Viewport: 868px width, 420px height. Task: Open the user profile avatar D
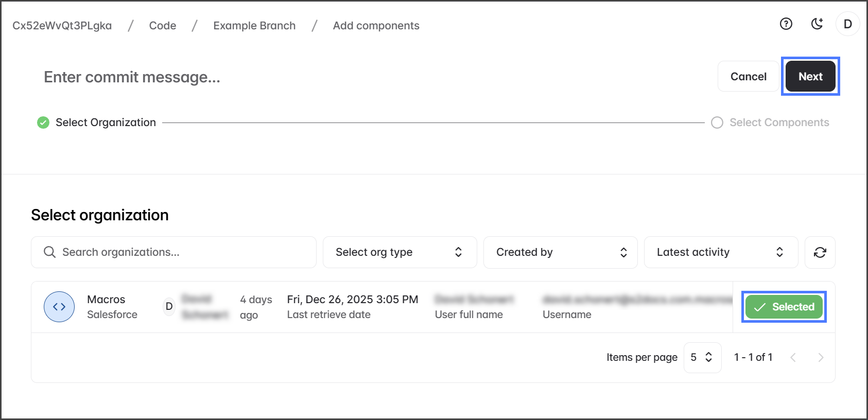pyautogui.click(x=847, y=24)
